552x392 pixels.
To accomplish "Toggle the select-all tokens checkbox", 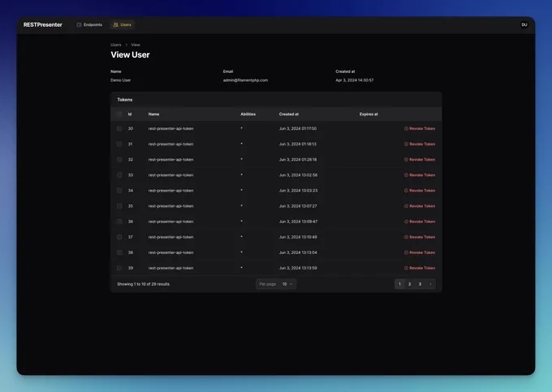I will click(119, 114).
